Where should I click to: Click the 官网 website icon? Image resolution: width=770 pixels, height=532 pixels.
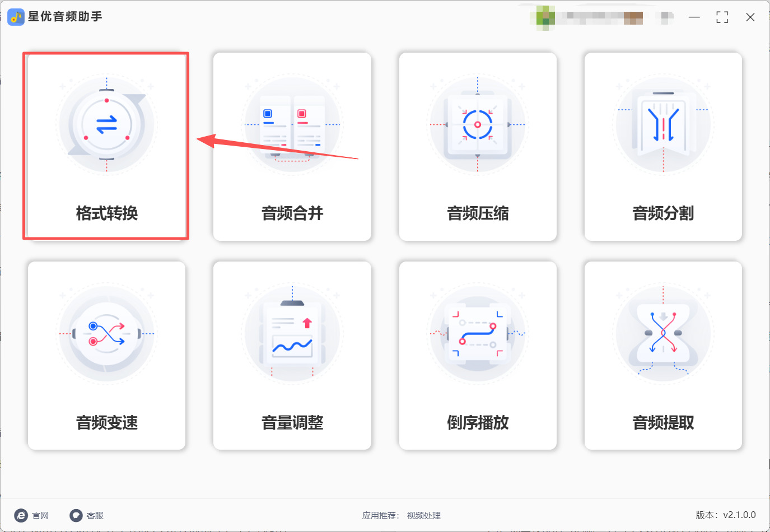[21, 515]
